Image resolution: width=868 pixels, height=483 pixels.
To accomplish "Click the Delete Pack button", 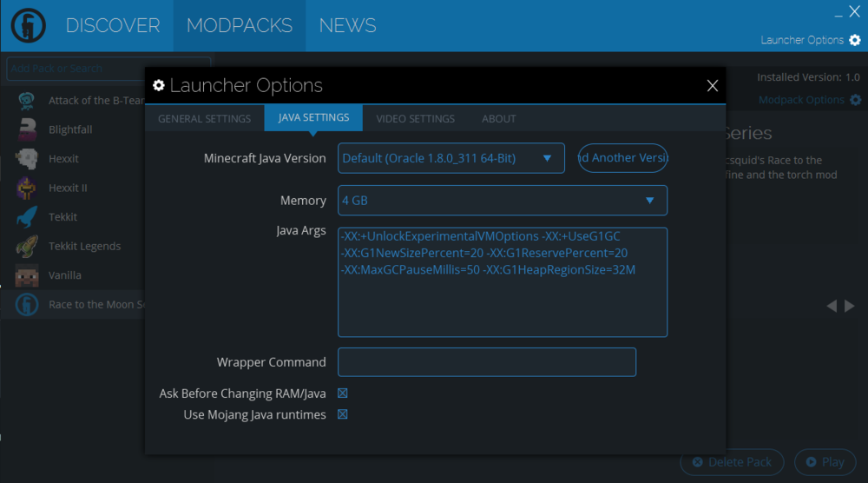I will [732, 462].
